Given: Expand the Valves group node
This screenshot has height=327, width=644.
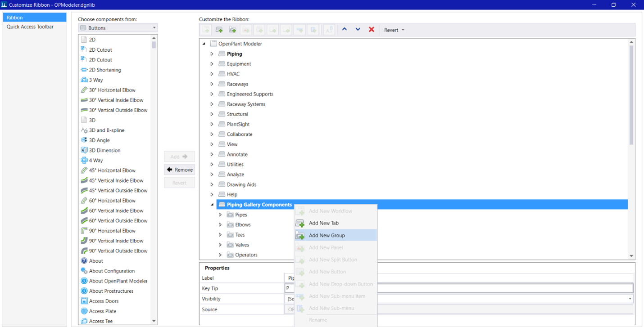Looking at the screenshot, I should (x=220, y=245).
